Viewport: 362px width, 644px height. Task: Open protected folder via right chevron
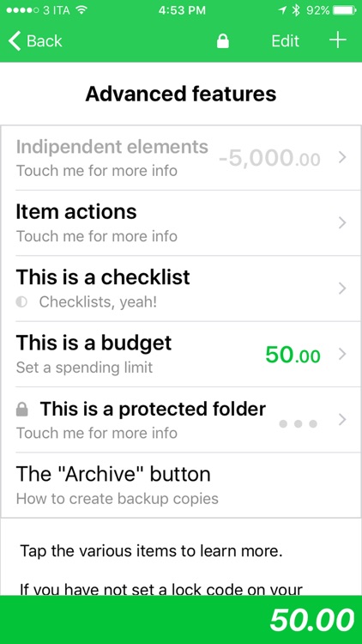342,420
